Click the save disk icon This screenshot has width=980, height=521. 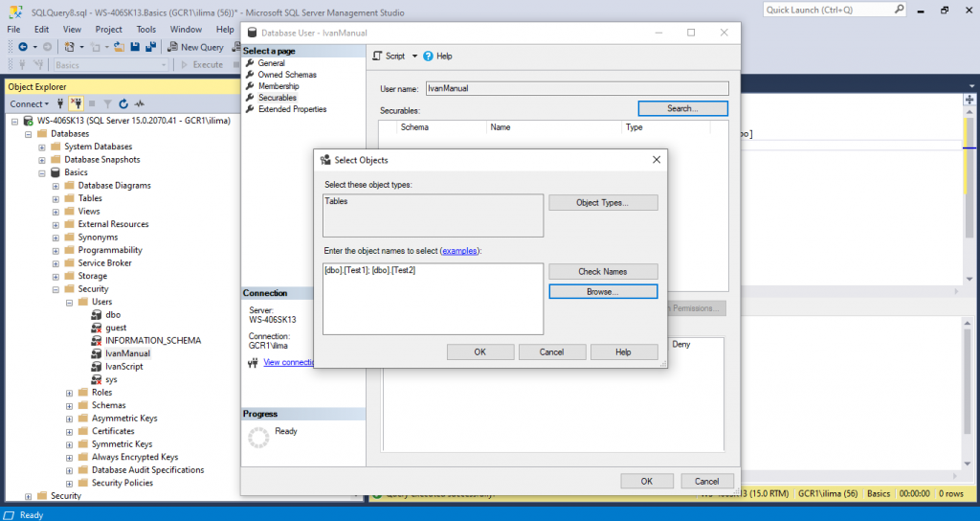click(x=135, y=47)
